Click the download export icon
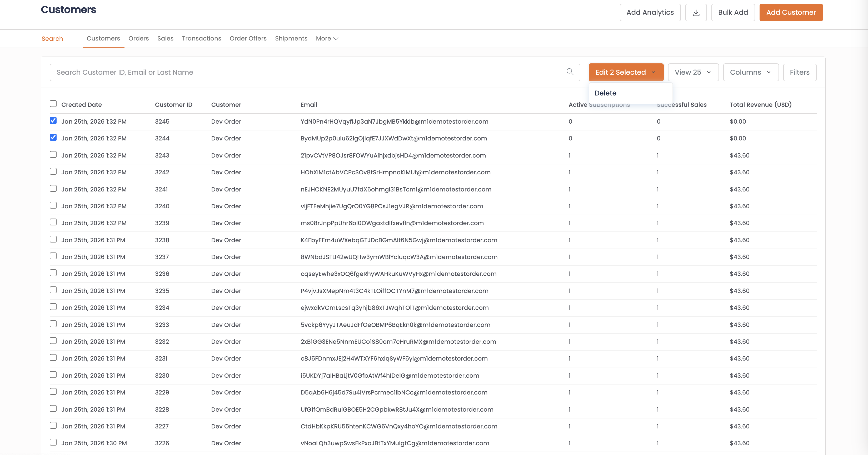Screen dimensions: 868x455 pyautogui.click(x=696, y=12)
